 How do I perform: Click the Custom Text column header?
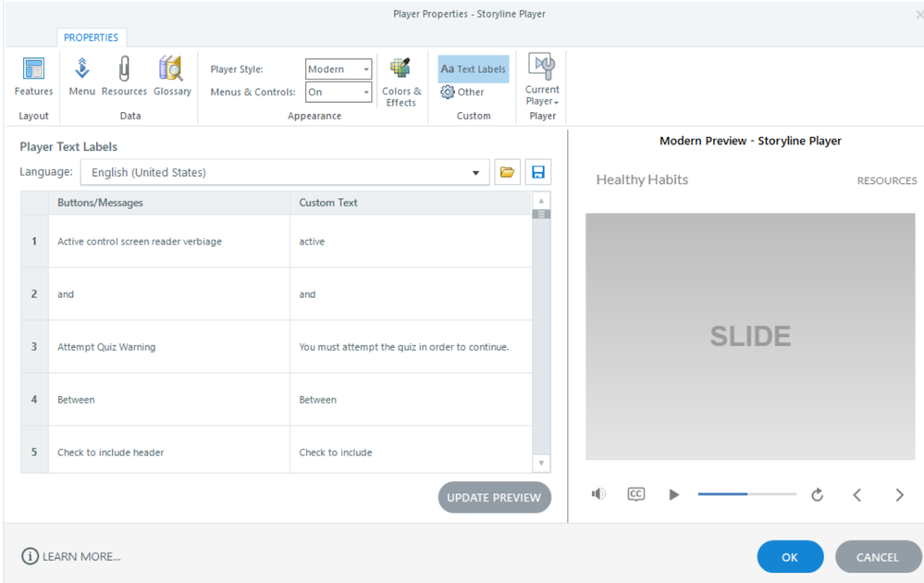tap(411, 203)
